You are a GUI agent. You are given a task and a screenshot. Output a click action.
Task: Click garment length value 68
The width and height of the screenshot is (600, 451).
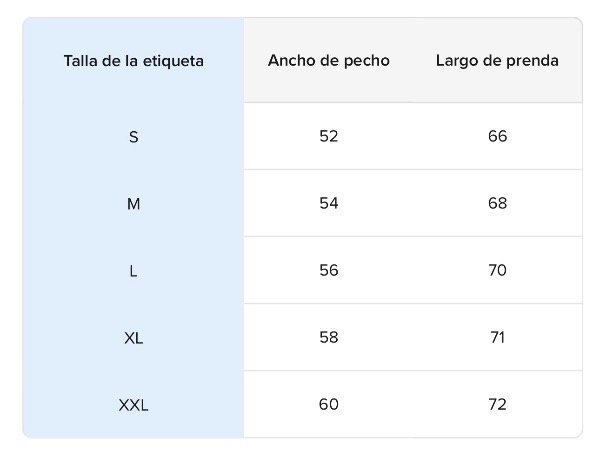pos(497,203)
